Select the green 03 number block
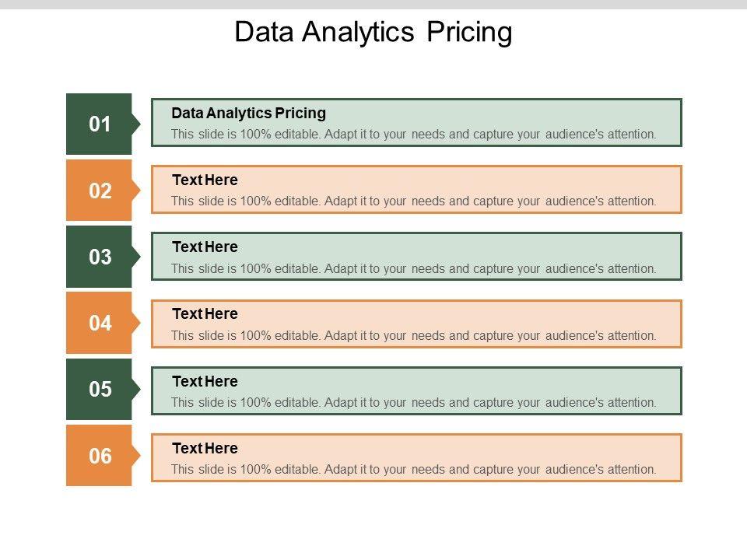The width and height of the screenshot is (747, 560). 100,257
